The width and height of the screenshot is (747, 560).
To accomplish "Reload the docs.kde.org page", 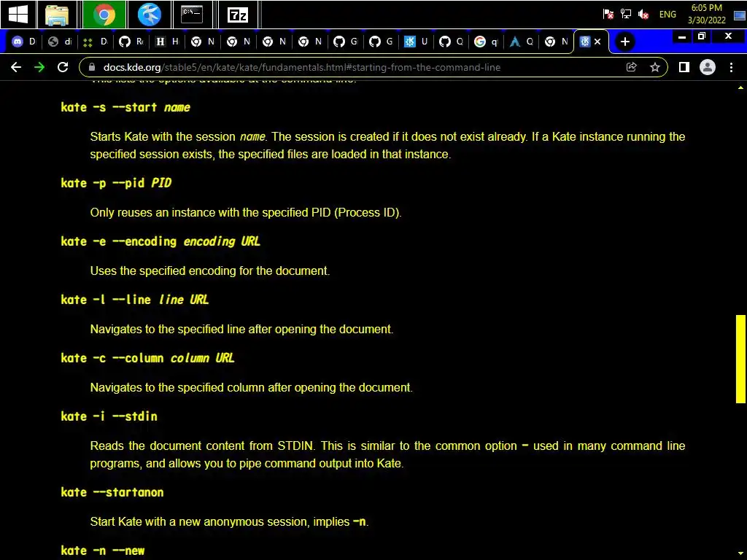I will tap(63, 67).
